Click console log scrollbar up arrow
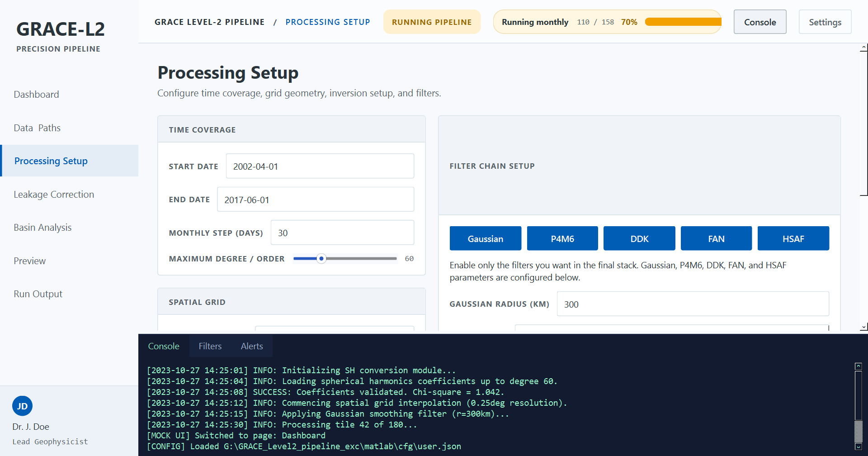The image size is (868, 456). click(859, 366)
